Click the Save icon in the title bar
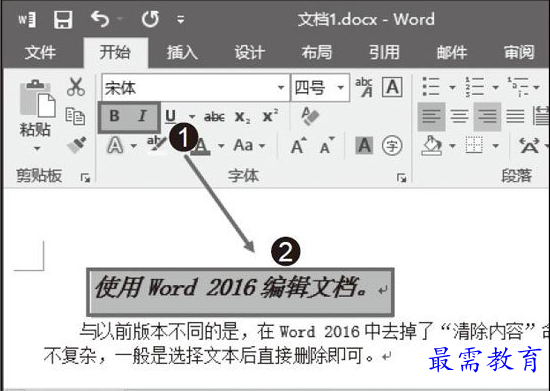The image size is (550, 391). click(x=63, y=19)
